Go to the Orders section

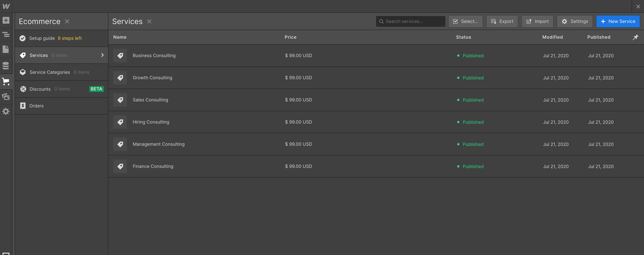tap(36, 106)
